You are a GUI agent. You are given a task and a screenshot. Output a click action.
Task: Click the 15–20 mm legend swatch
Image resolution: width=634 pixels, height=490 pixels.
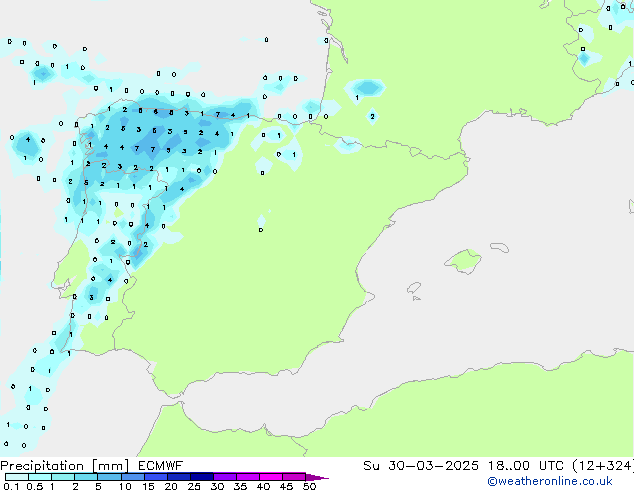[x=156, y=477]
